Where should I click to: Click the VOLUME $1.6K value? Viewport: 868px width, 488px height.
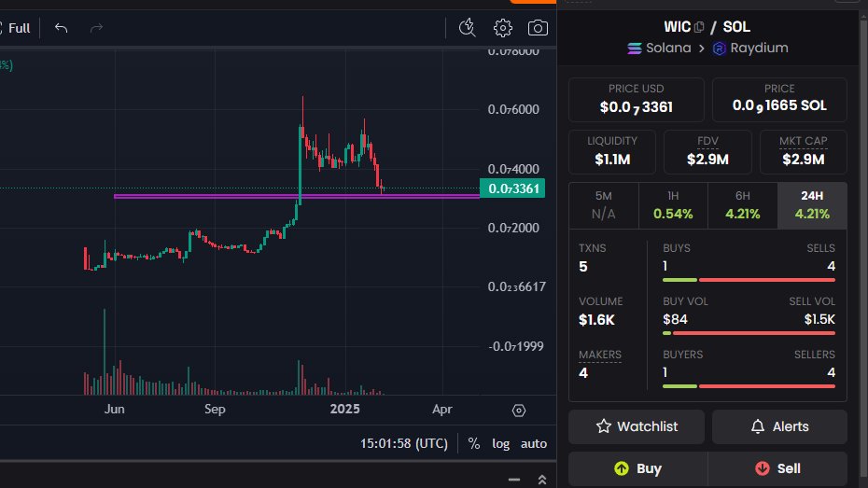point(596,320)
